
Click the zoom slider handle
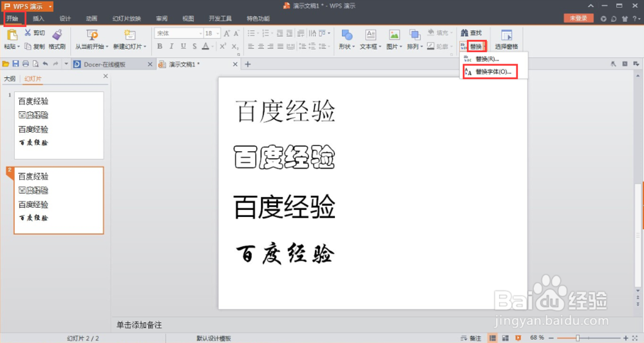pos(578,338)
